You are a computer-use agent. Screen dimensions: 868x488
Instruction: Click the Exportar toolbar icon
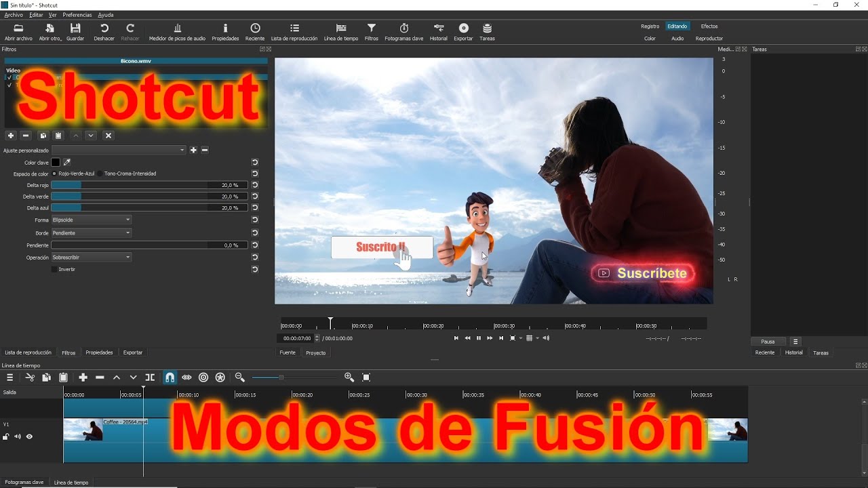pyautogui.click(x=464, y=32)
